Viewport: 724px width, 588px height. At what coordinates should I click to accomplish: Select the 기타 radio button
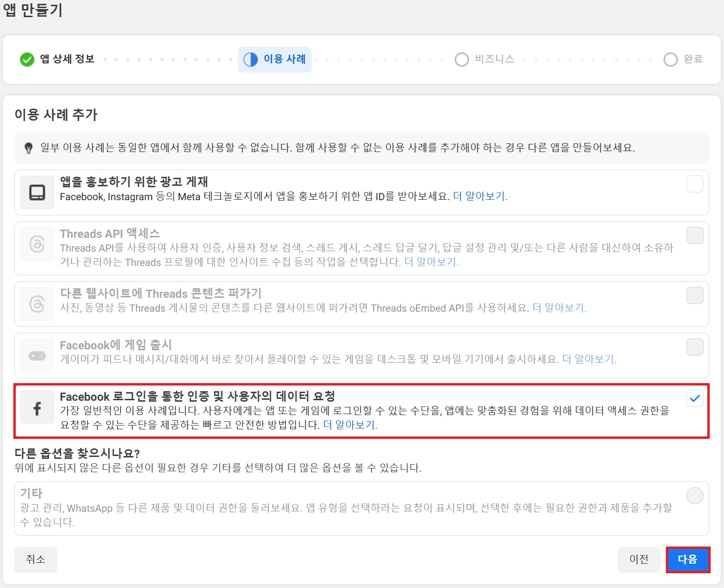(695, 496)
